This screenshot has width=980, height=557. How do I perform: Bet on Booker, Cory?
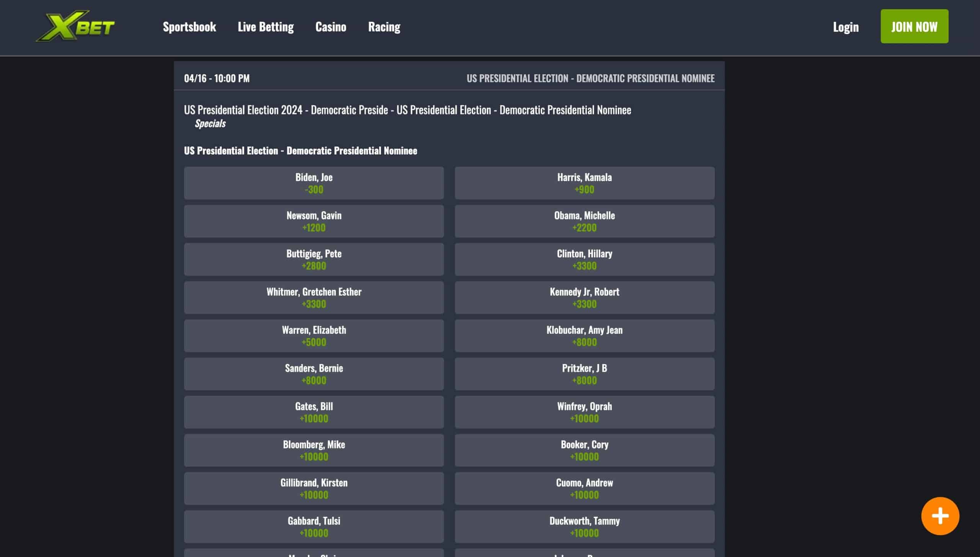pyautogui.click(x=585, y=450)
